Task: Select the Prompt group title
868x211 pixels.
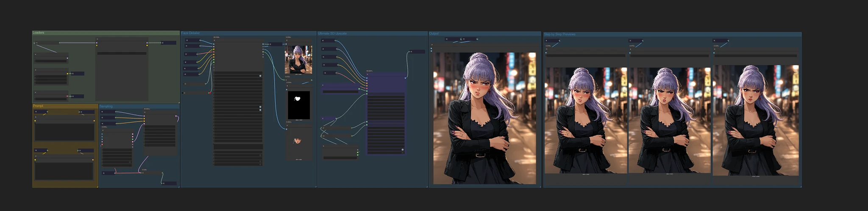Action: (x=38, y=106)
